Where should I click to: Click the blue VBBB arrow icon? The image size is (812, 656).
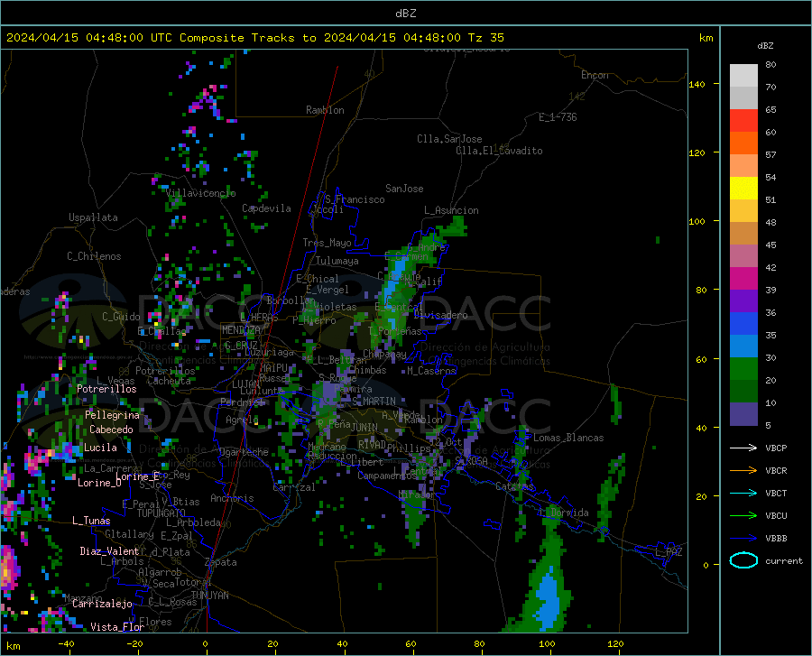pos(743,539)
